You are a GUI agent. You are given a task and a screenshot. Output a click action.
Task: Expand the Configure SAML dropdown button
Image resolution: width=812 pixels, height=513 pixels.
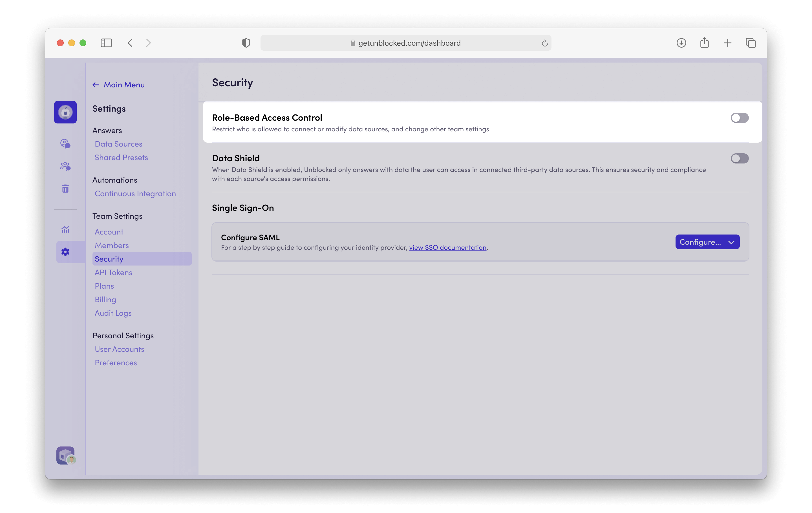pos(707,242)
